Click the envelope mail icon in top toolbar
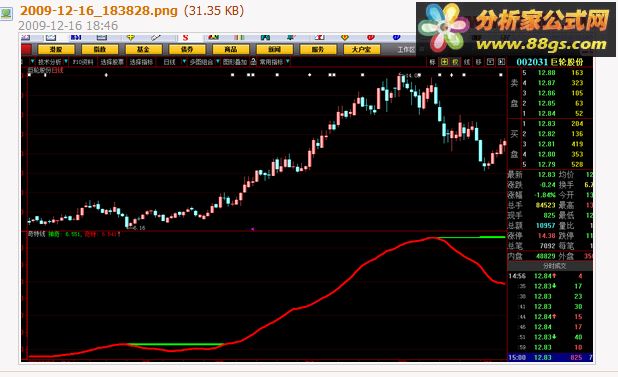 click(51, 37)
